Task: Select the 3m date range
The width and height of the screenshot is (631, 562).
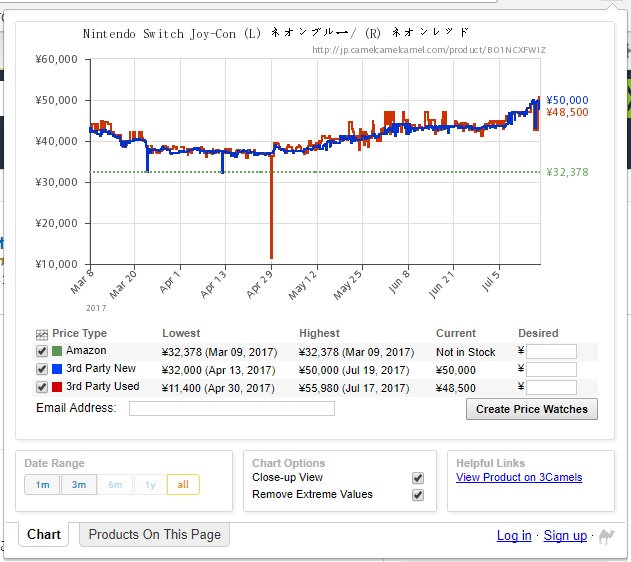Action: pos(79,485)
